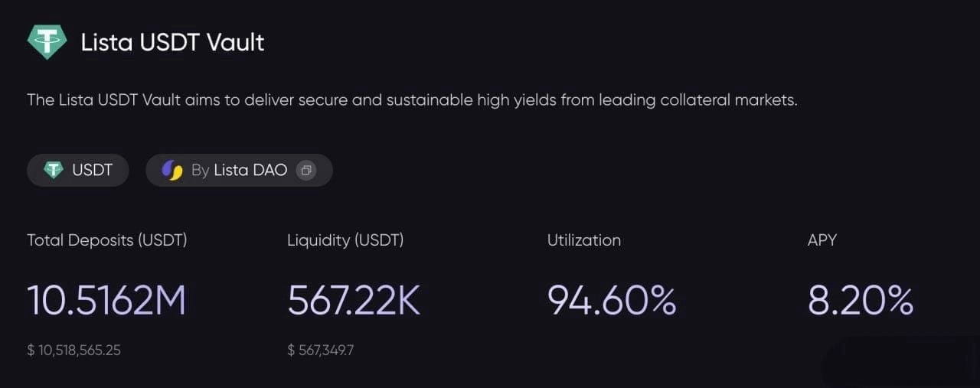Click the 8.20% APY value
980x388 pixels.
tap(861, 300)
